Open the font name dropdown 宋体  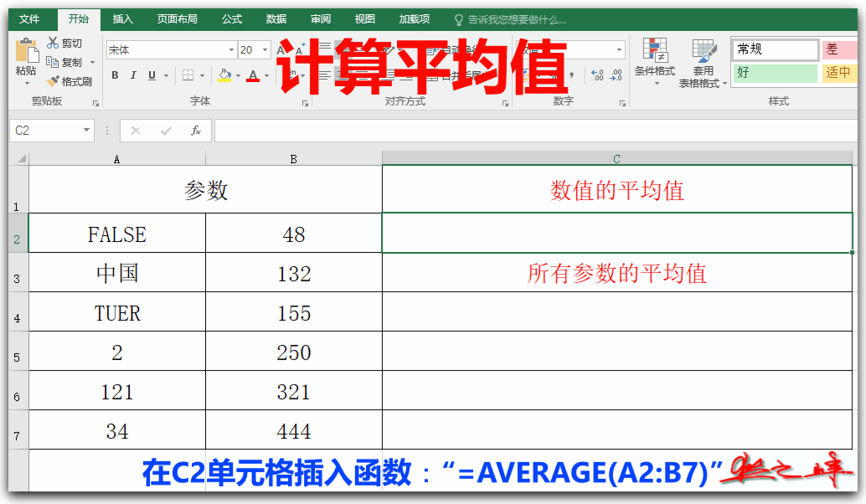(231, 49)
